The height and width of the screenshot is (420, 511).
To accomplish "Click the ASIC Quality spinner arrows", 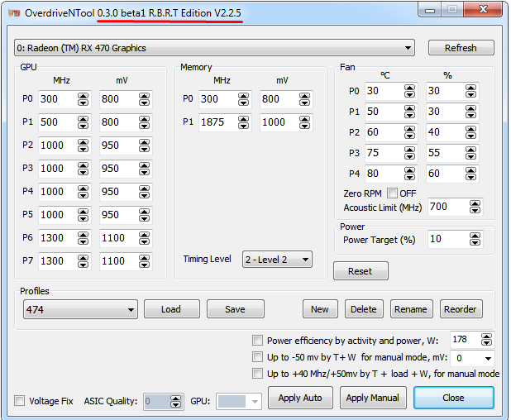I will click(x=175, y=402).
